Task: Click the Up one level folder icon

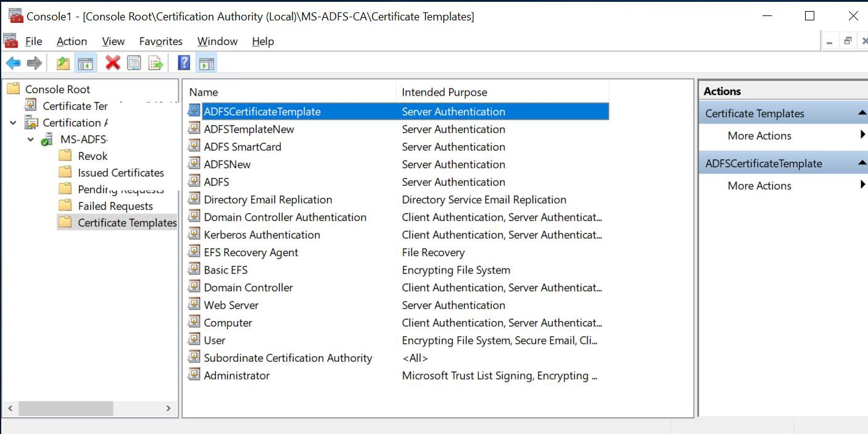Action: (63, 62)
